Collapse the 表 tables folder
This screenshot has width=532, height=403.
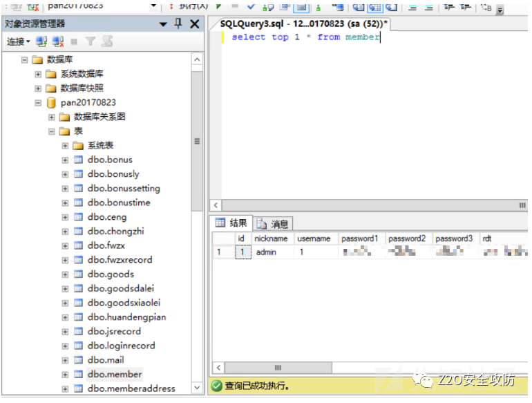point(52,131)
